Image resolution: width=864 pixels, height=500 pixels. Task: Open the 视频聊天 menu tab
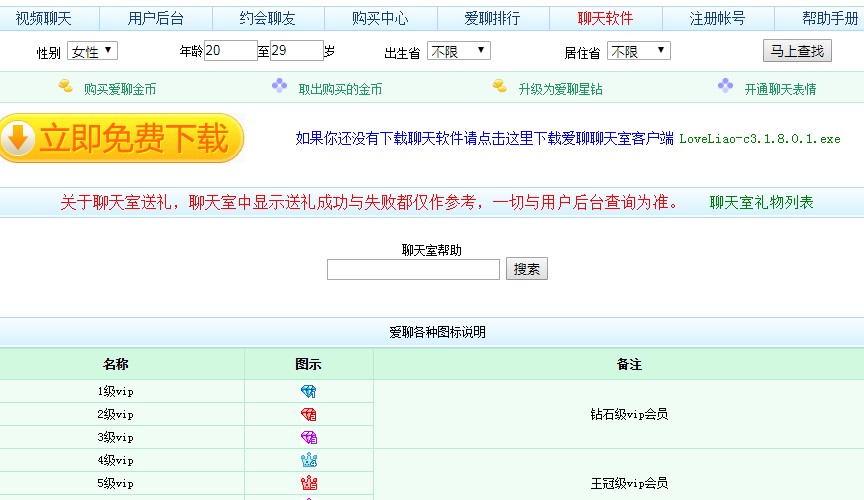click(44, 19)
